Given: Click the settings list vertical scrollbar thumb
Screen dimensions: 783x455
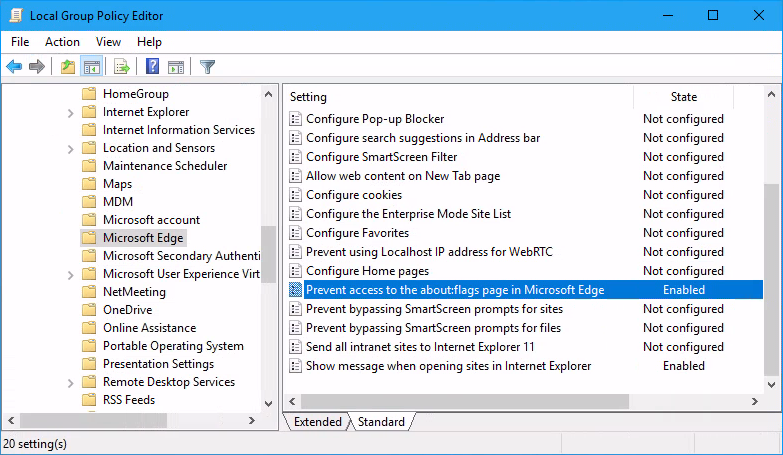Looking at the screenshot, I should coord(770,280).
